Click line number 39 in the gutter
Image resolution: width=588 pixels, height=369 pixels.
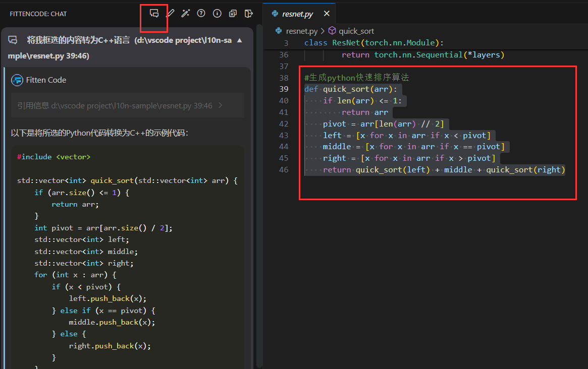pos(284,89)
